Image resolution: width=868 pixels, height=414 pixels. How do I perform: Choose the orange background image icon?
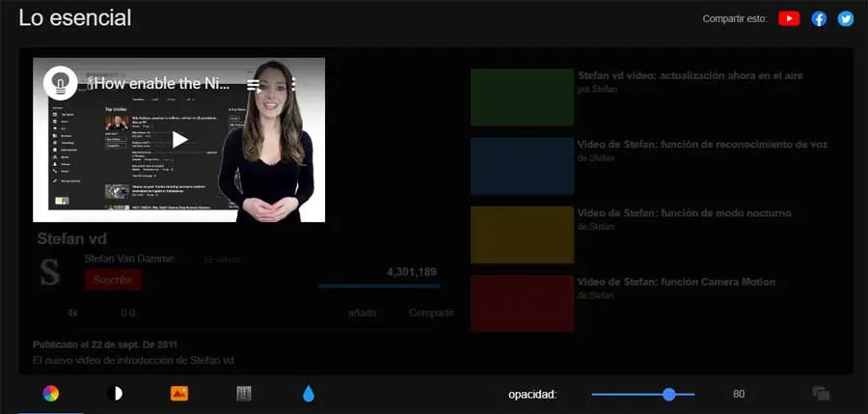(x=179, y=394)
